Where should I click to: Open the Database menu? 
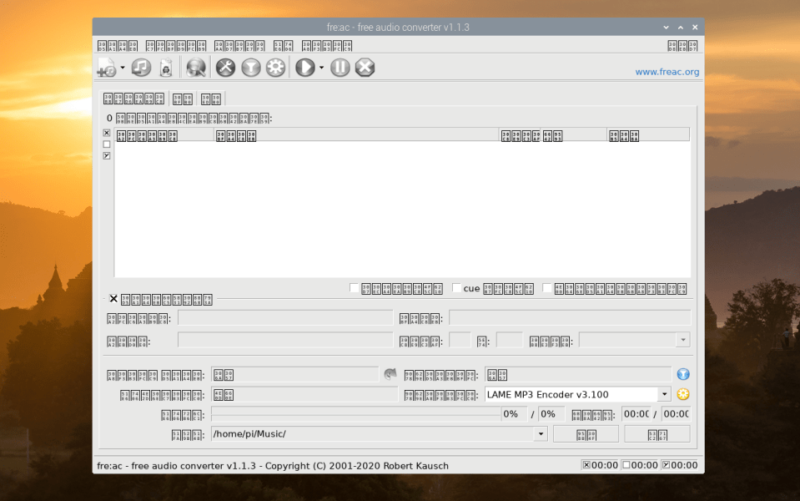pos(176,46)
